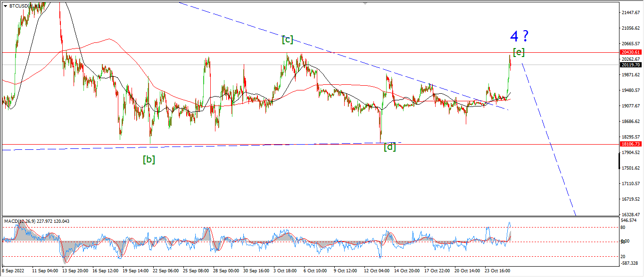This screenshot has width=644, height=277.
Task: Select the green [c] wave label
Action: [x=288, y=40]
